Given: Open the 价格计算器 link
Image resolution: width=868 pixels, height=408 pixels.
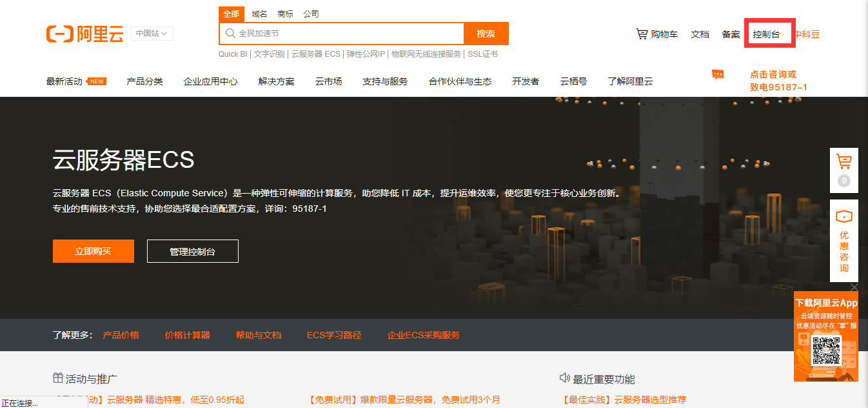Looking at the screenshot, I should [187, 335].
